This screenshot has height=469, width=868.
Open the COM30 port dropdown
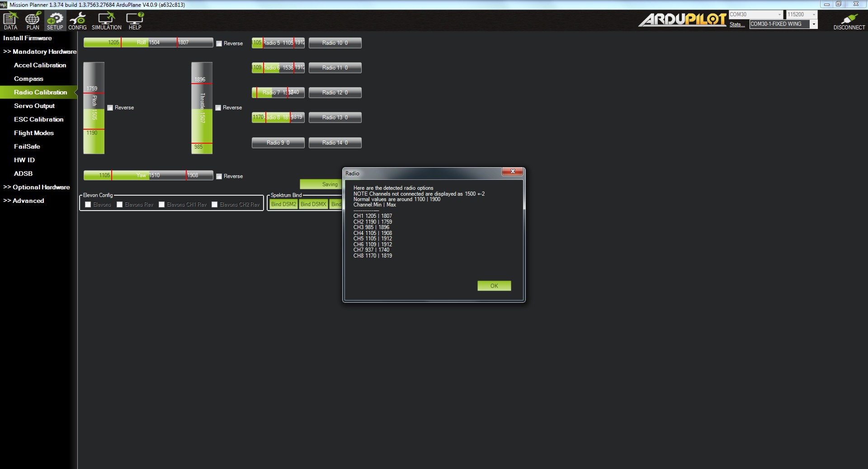(755, 14)
